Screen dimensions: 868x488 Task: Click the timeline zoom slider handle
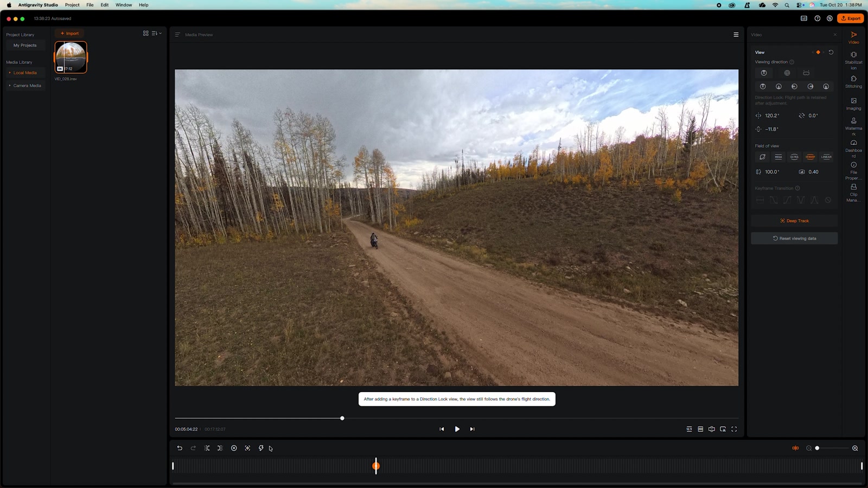pyautogui.click(x=817, y=448)
